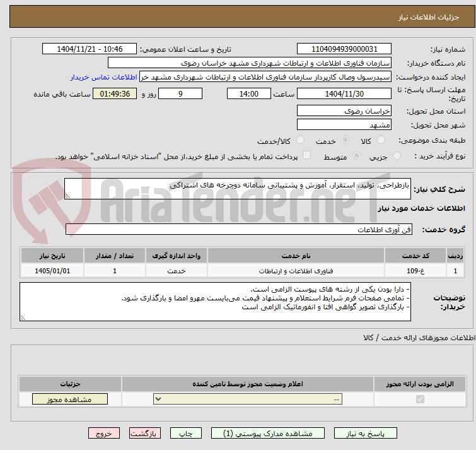This screenshot has width=476, height=450.
Task: Click service code cell غ-109
Action: 415,271
